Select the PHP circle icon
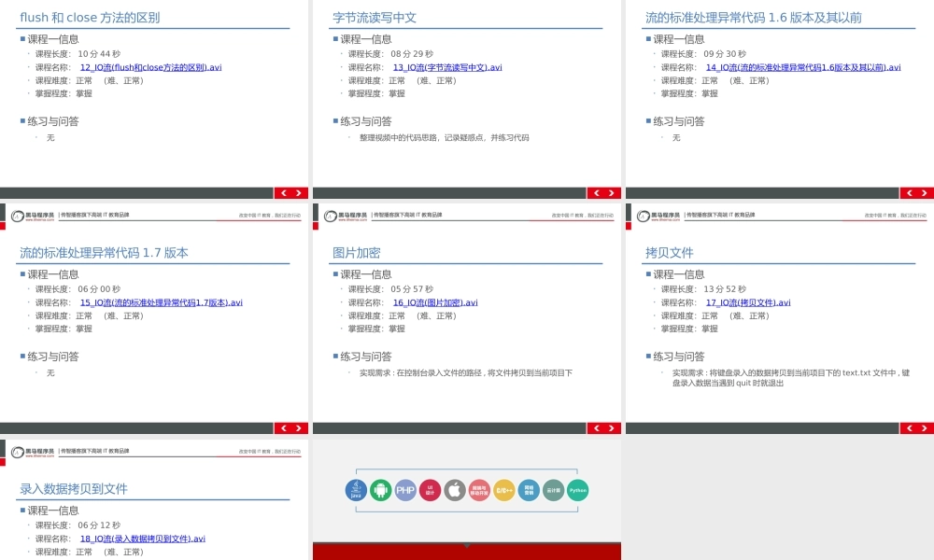 coord(405,489)
